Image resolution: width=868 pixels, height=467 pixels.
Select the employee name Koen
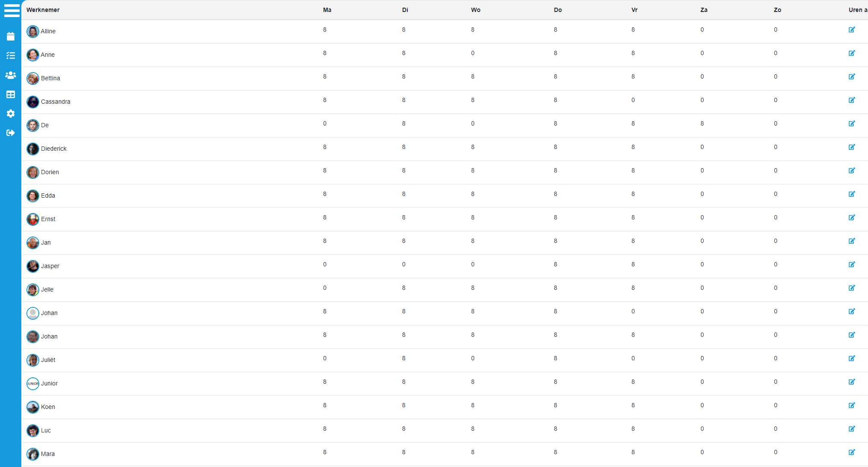[x=48, y=407]
